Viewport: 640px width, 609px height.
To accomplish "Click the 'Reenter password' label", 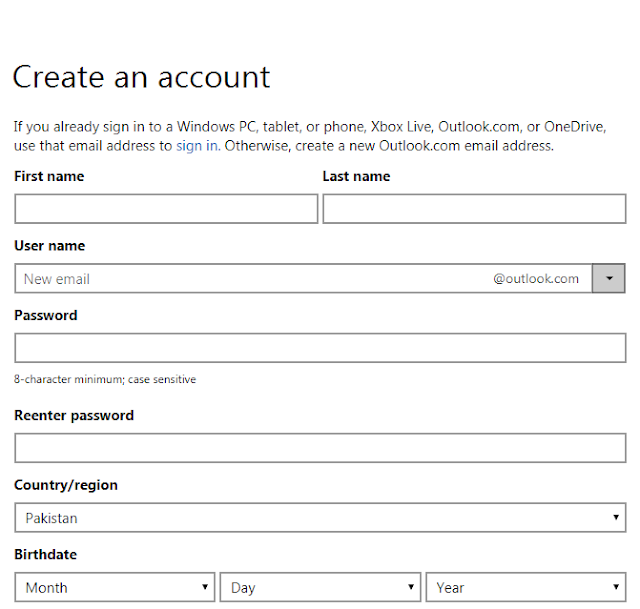I will pos(74,415).
